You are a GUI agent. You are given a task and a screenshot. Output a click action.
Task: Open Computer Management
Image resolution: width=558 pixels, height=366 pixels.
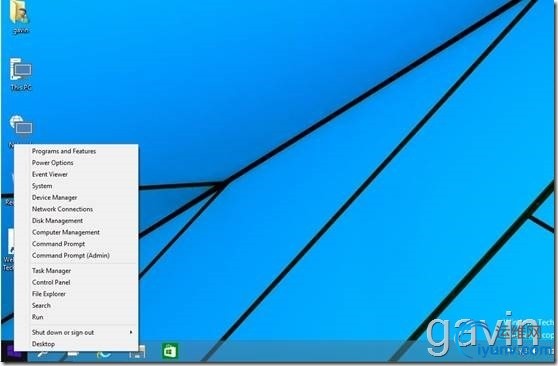pyautogui.click(x=76, y=232)
